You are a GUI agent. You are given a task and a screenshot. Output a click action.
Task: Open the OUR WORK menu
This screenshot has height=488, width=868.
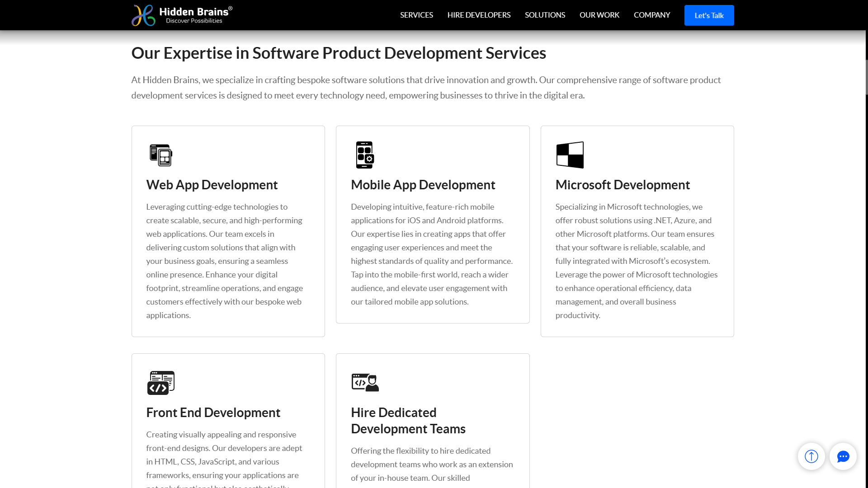[x=599, y=15]
